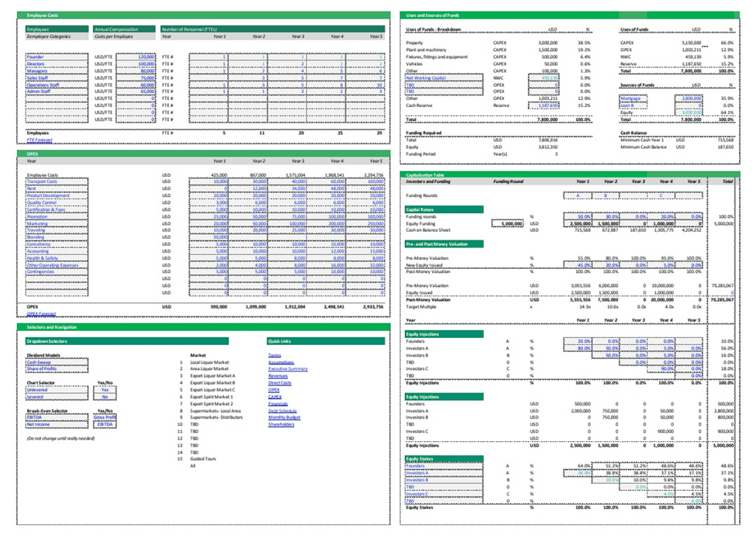Open the EBITDA dropdown beside Net Income
756x542 pixels.
tap(105, 424)
